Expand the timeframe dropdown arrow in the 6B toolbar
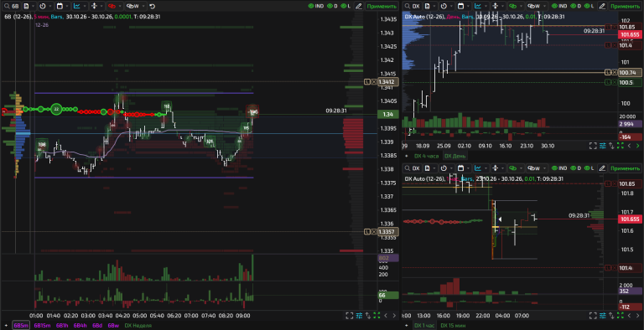 pos(50,6)
